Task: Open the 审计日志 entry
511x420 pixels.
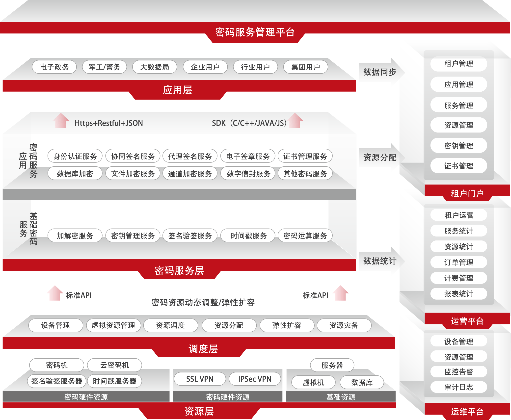Action: pos(458,387)
